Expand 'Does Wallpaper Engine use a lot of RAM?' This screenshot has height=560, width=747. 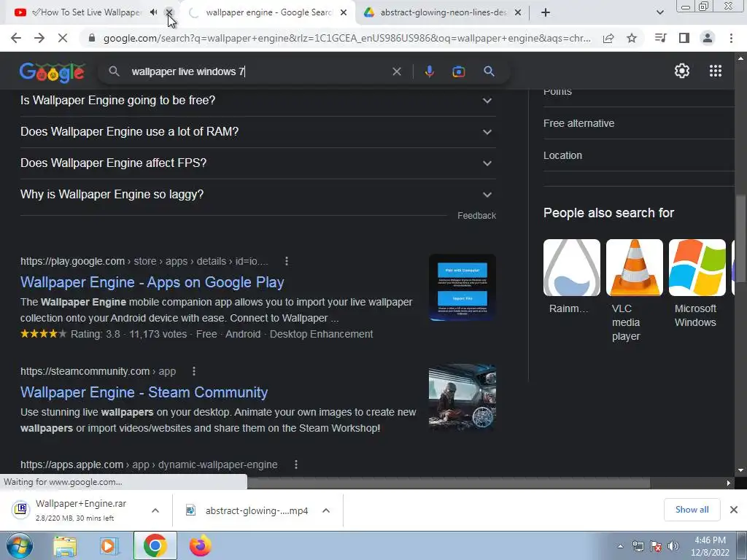click(x=258, y=132)
